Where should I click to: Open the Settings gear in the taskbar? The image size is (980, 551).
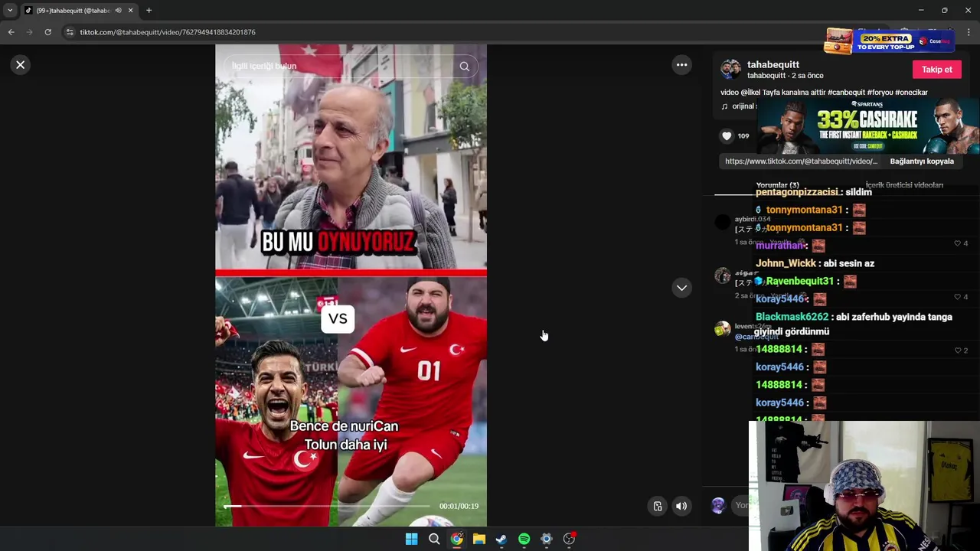pyautogui.click(x=547, y=540)
